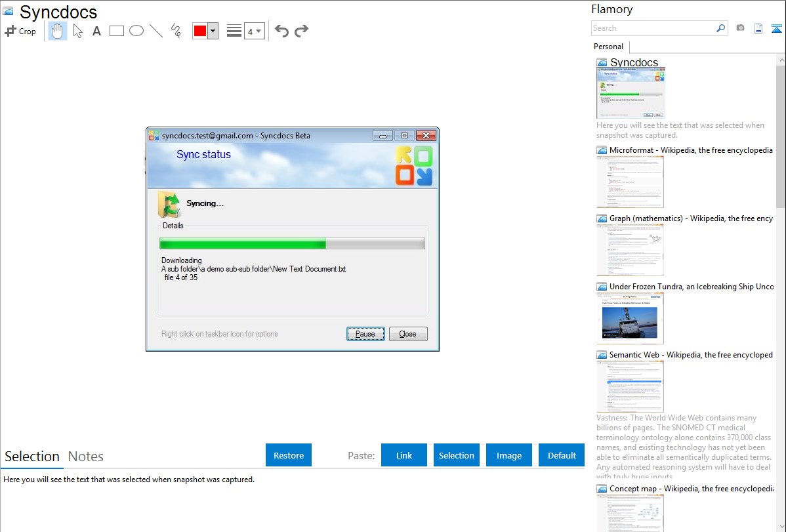Viewport: 786px width, 532px height.
Task: Open the Semantic Web snapshot thumbnail
Action: (630, 386)
